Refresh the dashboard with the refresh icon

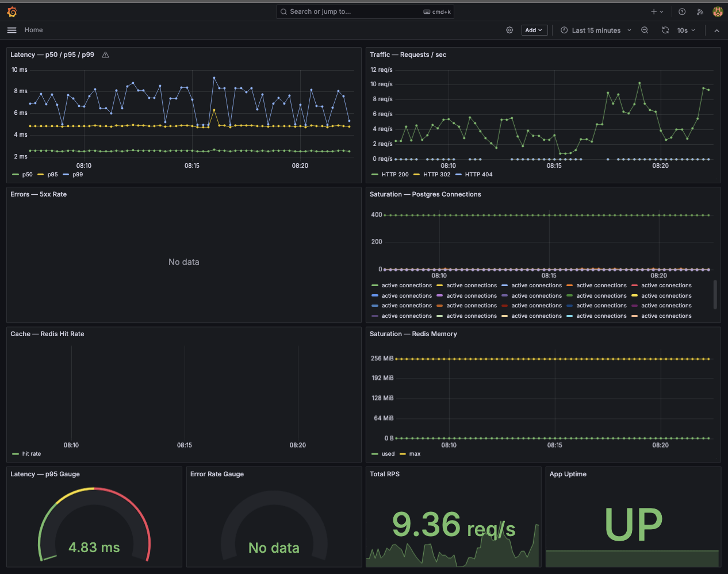665,30
